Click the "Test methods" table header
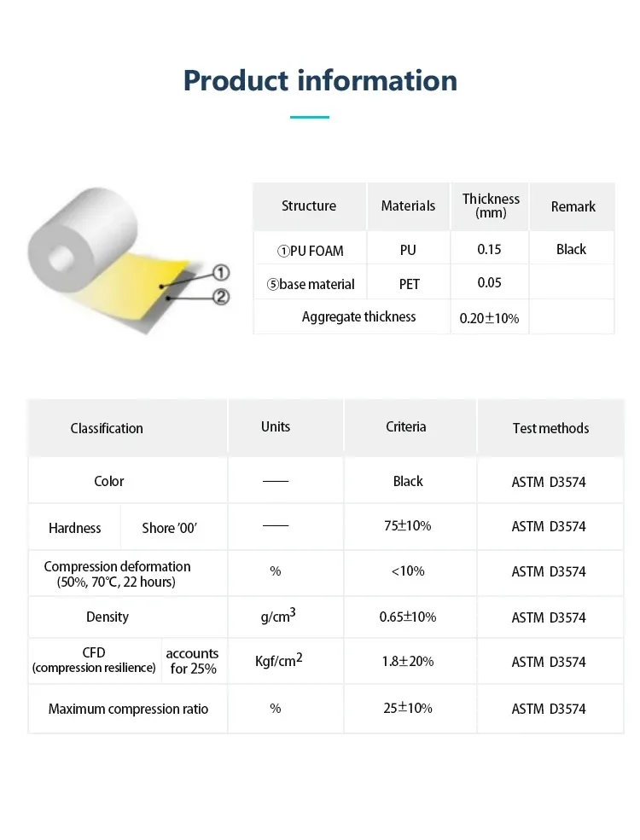Viewport: 640px width, 840px height. 550,428
